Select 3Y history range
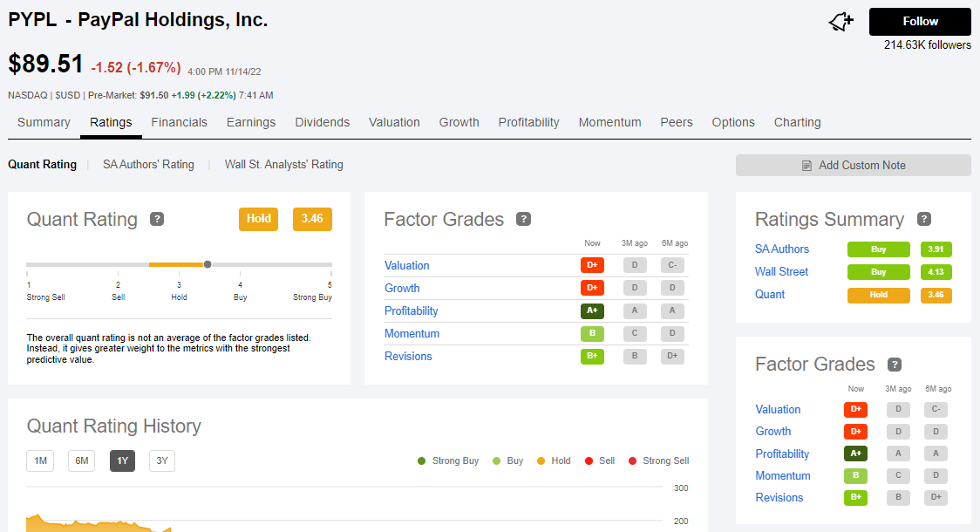The width and height of the screenshot is (980, 532). click(x=162, y=460)
